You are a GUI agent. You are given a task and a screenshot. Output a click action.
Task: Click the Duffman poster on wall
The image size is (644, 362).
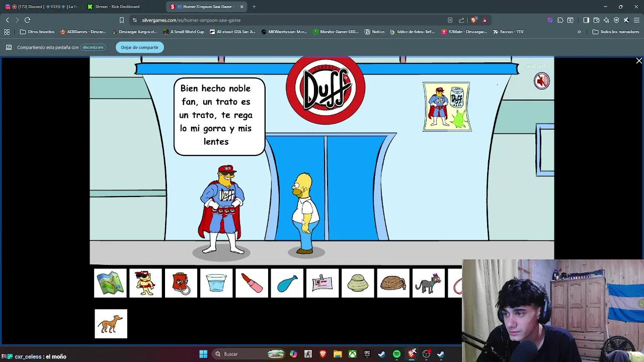pyautogui.click(x=447, y=107)
